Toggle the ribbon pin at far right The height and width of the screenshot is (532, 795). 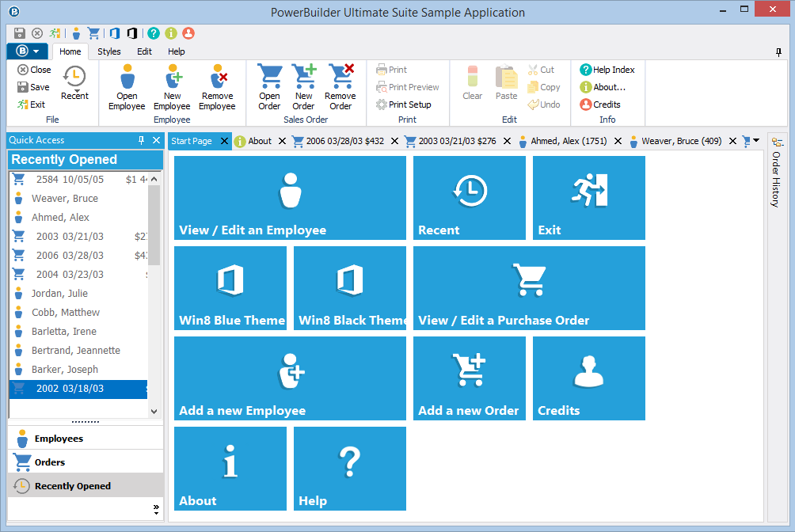[x=778, y=52]
